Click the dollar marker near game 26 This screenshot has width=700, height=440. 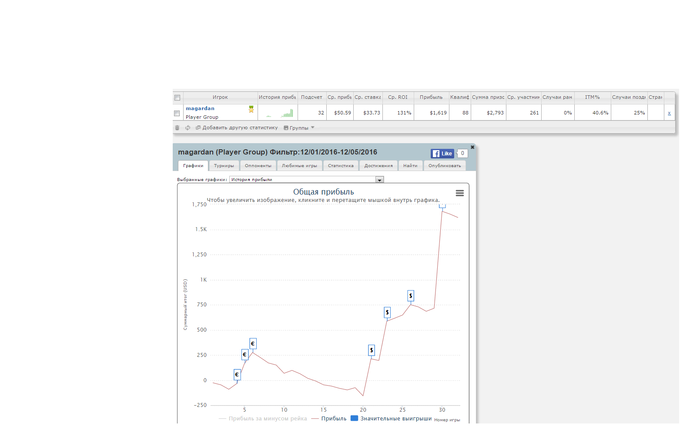[410, 296]
